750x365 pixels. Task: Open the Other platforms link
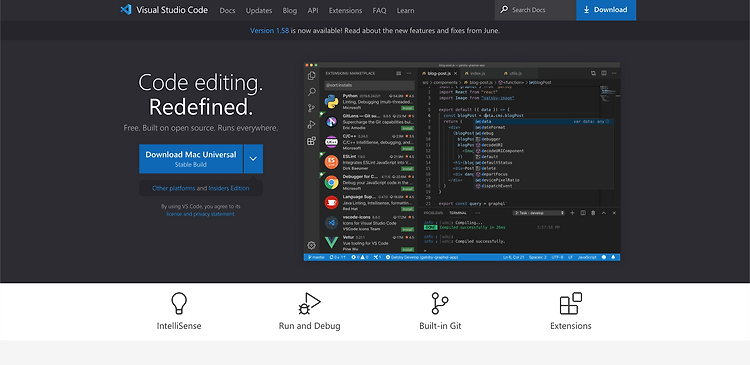click(174, 188)
